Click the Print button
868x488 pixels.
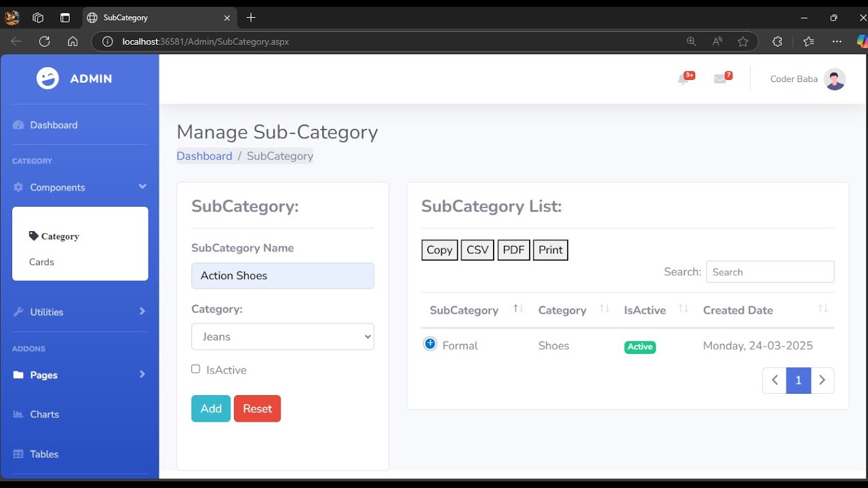pyautogui.click(x=551, y=250)
